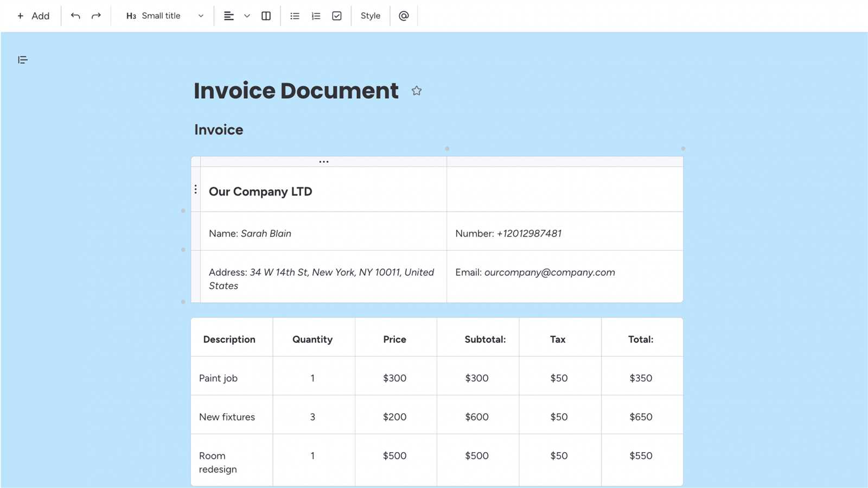Click the @ mention icon
868x488 pixels.
tap(404, 16)
